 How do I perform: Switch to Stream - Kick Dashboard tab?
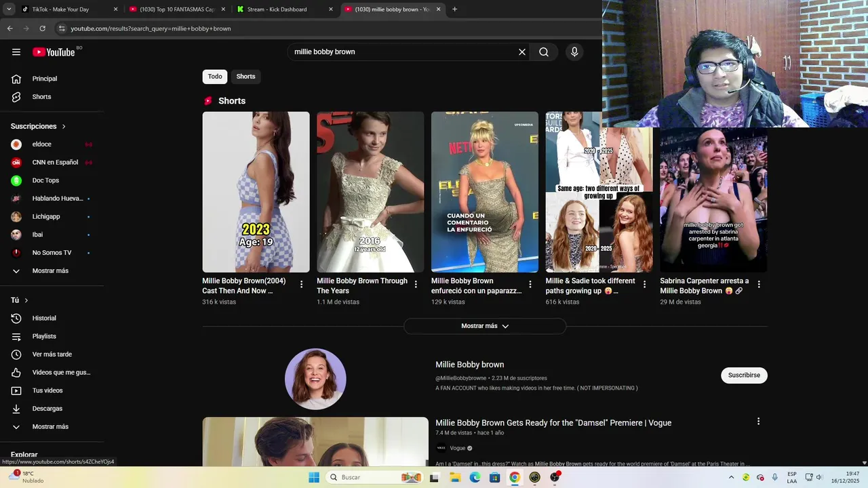coord(285,9)
